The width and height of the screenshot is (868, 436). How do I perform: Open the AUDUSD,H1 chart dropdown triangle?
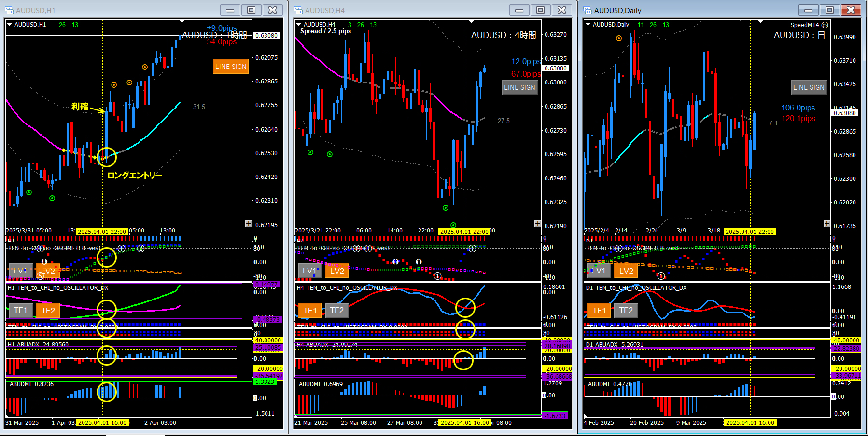pyautogui.click(x=9, y=25)
